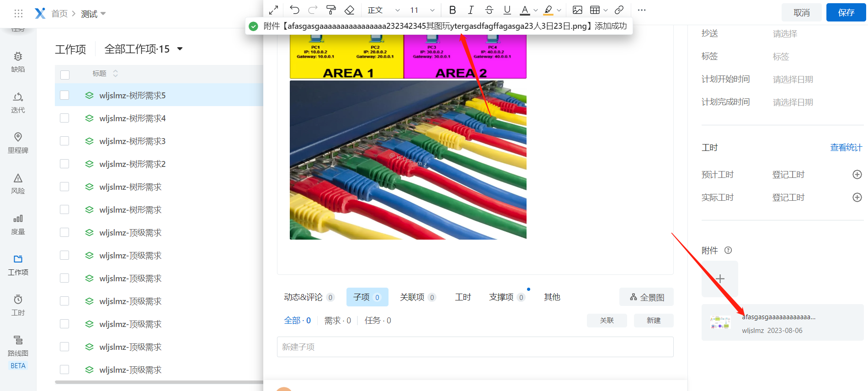Open the 全景图 panorama view

[646, 297]
